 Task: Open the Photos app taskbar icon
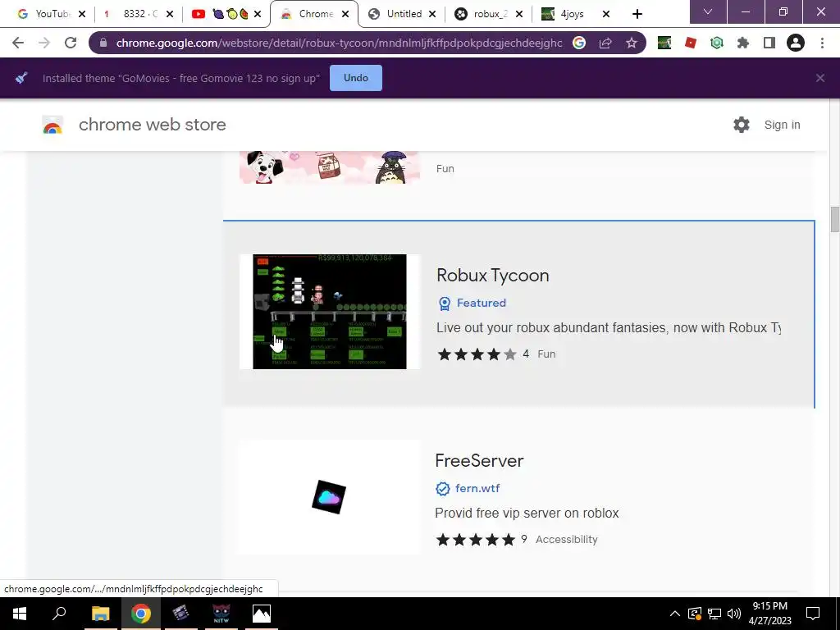tap(262, 614)
